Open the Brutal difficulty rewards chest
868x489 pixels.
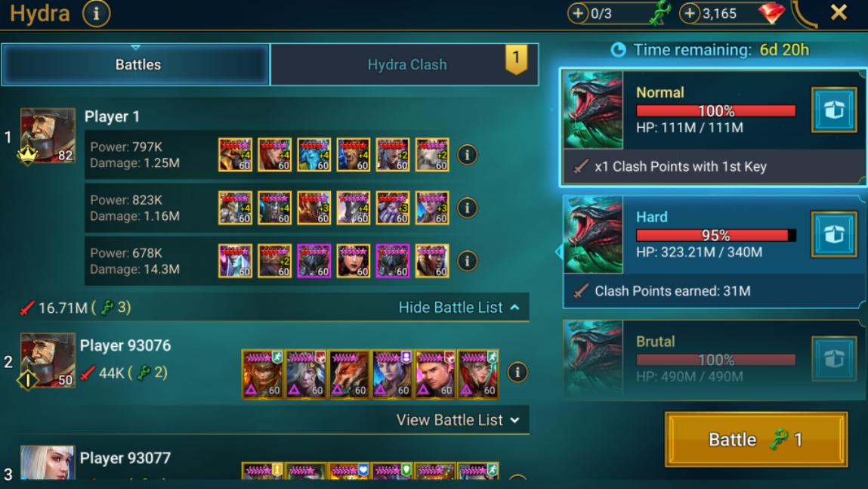(834, 359)
